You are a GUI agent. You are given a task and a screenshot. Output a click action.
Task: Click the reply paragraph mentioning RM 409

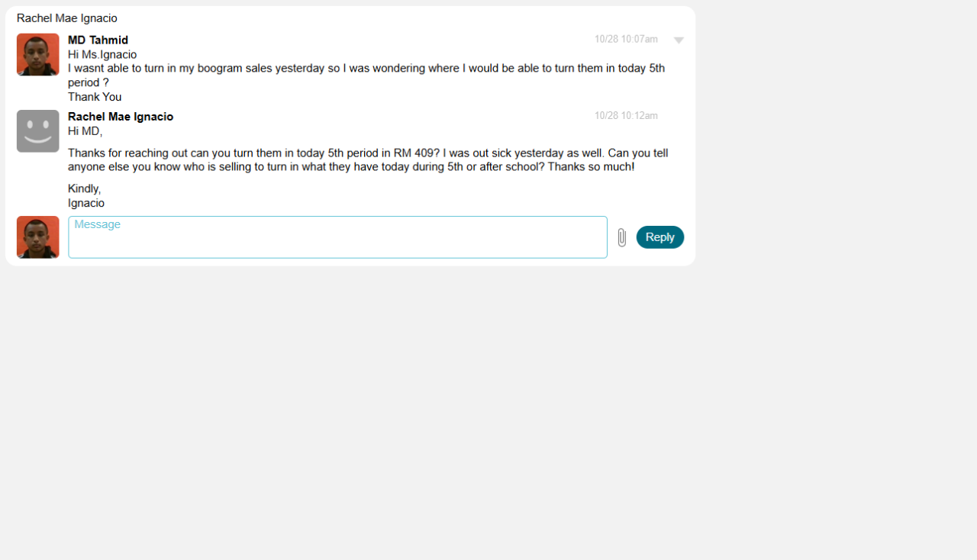pyautogui.click(x=368, y=160)
